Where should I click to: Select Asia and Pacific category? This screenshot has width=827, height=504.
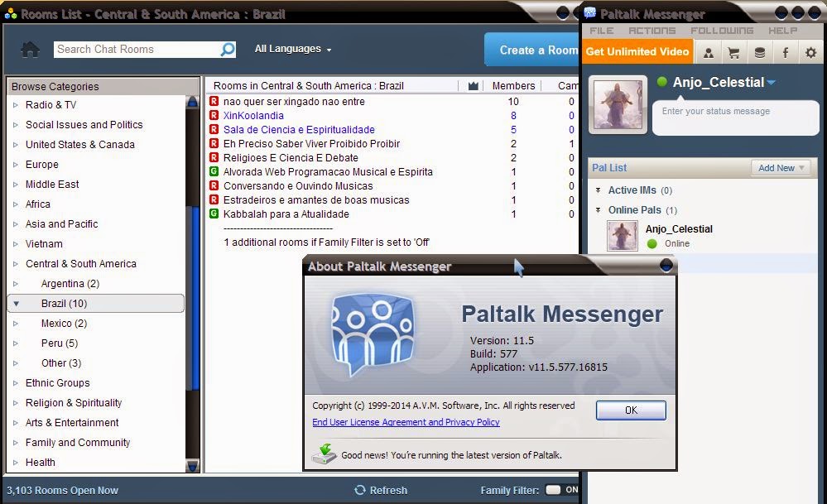[62, 224]
